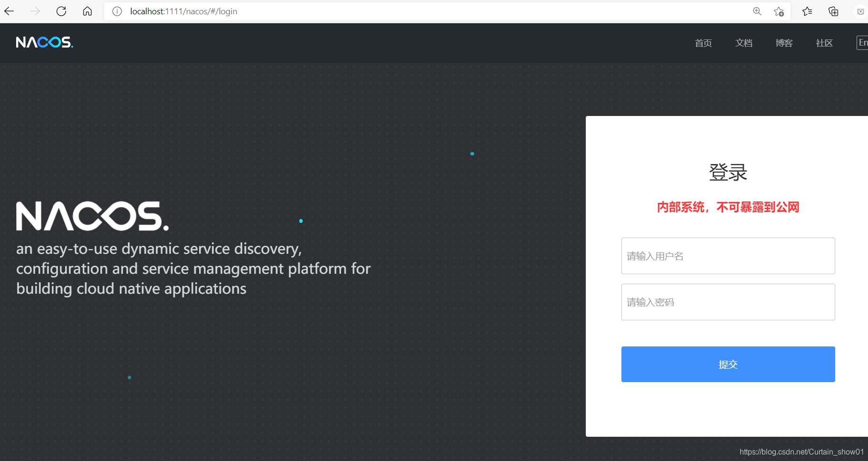
Task: Add this page to favorites star icon
Action: point(779,11)
